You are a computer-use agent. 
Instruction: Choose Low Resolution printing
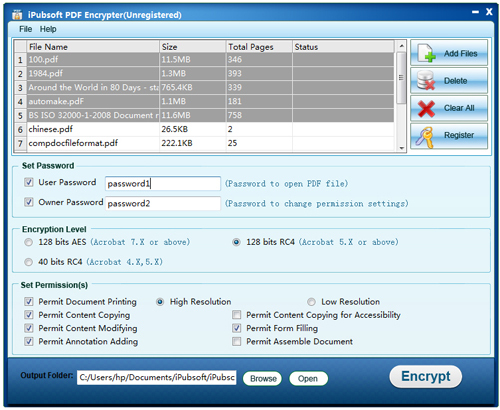pyautogui.click(x=311, y=302)
